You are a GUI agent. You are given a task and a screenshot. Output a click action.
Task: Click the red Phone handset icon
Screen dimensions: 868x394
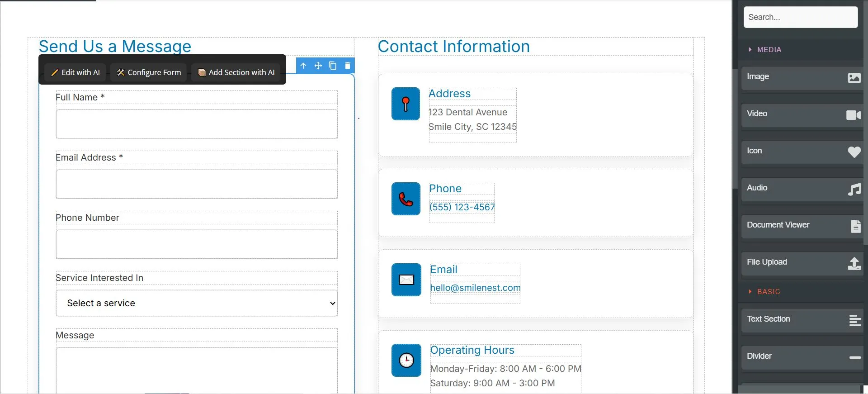click(406, 199)
